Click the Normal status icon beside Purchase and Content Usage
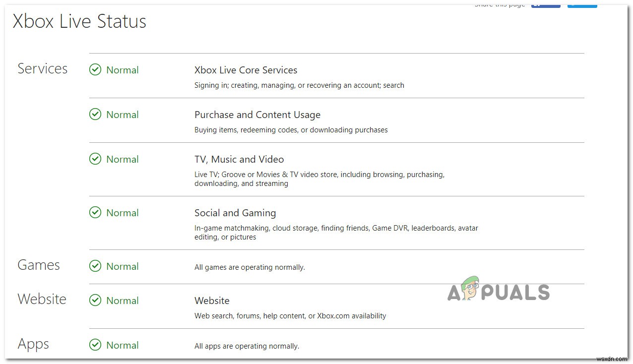 tap(95, 115)
